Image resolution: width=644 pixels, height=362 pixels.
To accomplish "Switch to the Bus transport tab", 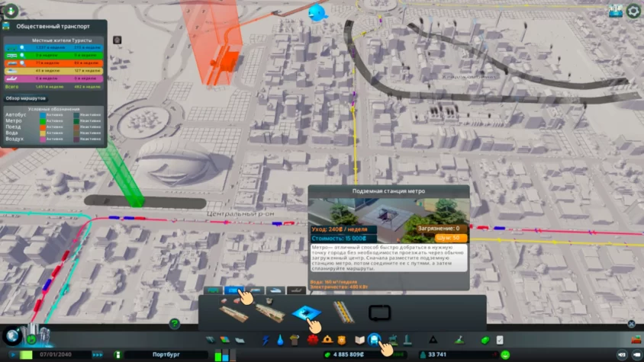I will [x=213, y=290].
